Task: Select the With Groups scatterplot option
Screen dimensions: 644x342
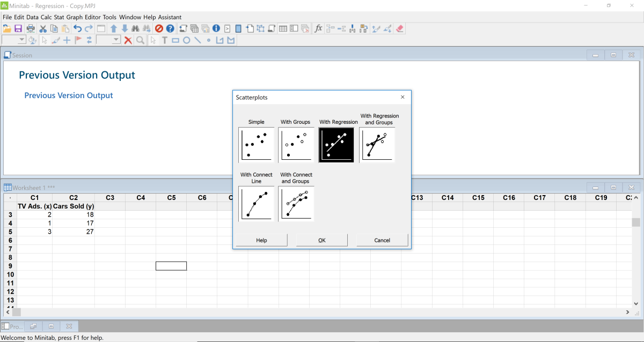Action: click(x=296, y=145)
